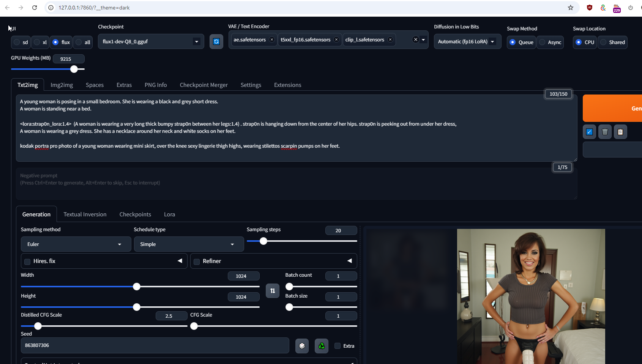The width and height of the screenshot is (642, 364).
Task: Open the Checkpoint dropdown
Action: click(x=151, y=41)
